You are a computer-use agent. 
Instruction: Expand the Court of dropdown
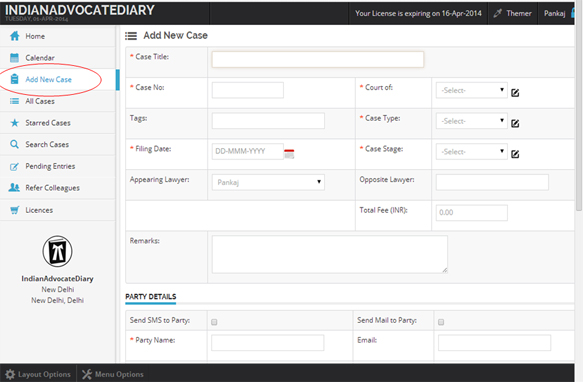(471, 90)
